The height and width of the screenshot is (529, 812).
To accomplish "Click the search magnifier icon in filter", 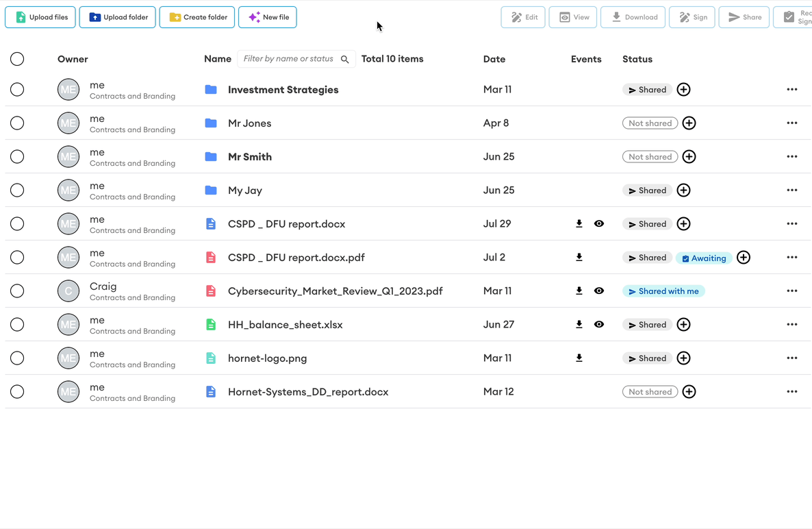I will (x=345, y=60).
